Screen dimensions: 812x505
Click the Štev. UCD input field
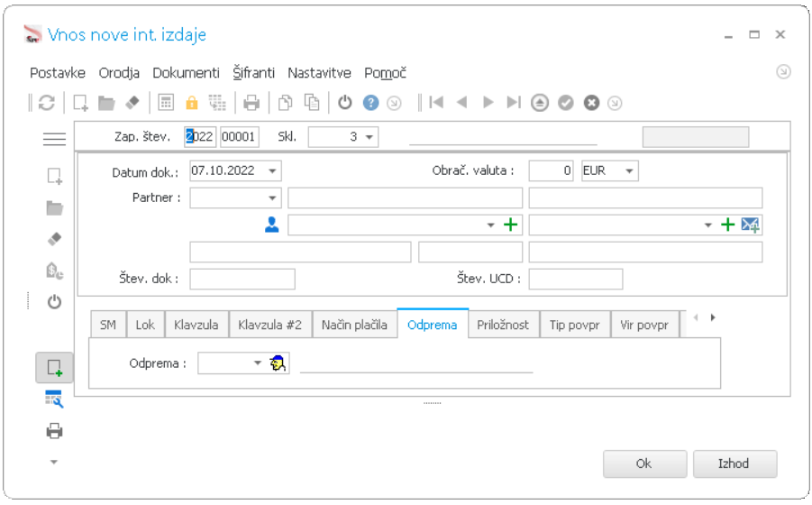point(575,280)
